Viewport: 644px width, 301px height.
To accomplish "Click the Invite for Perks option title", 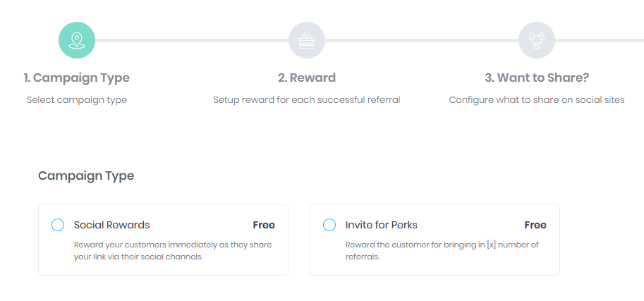I will [381, 225].
